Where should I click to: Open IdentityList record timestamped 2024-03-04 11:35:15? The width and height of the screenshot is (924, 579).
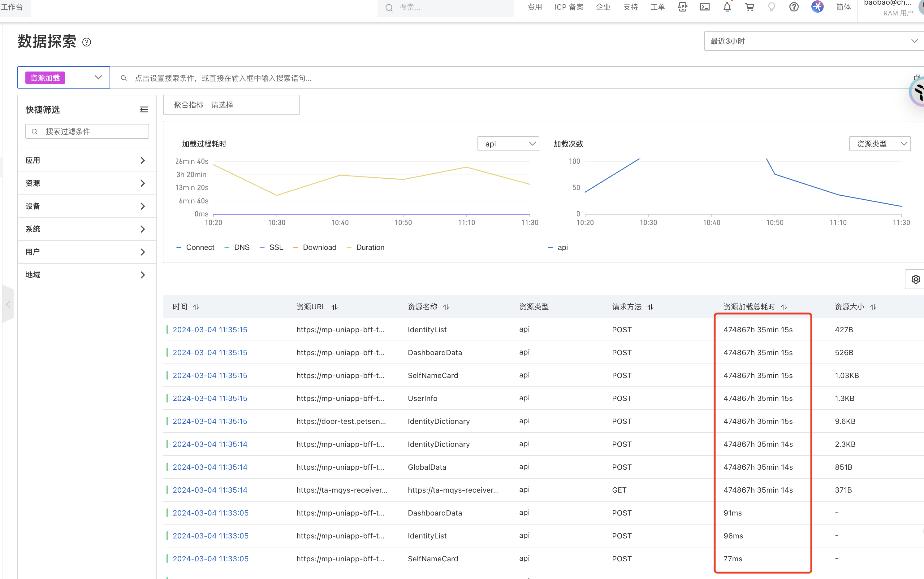coord(210,330)
